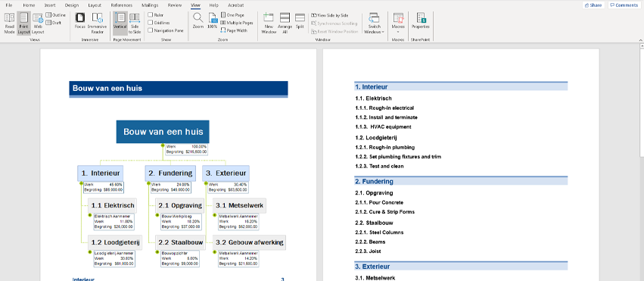Click the '1.1 Elektrisch' chart node
The width and height of the screenshot is (644, 281).
pos(113,205)
